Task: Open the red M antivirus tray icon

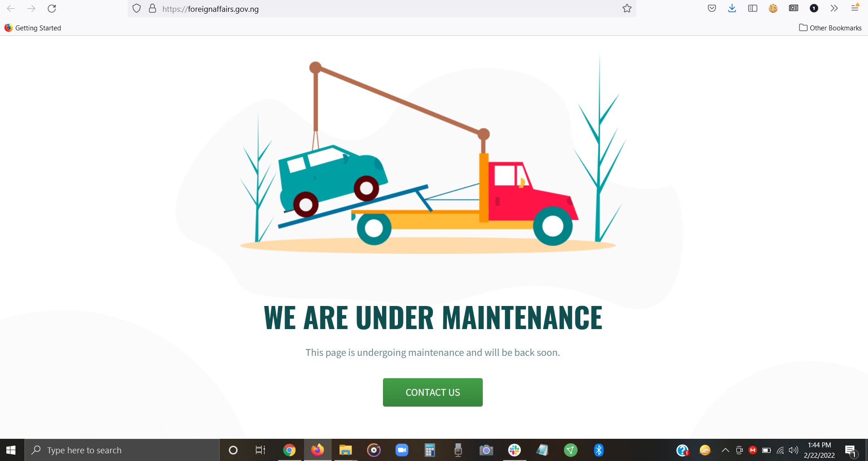Action: coord(753,450)
